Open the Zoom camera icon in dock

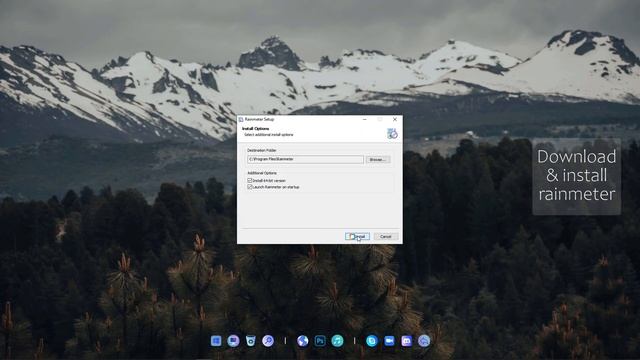pyautogui.click(x=389, y=341)
